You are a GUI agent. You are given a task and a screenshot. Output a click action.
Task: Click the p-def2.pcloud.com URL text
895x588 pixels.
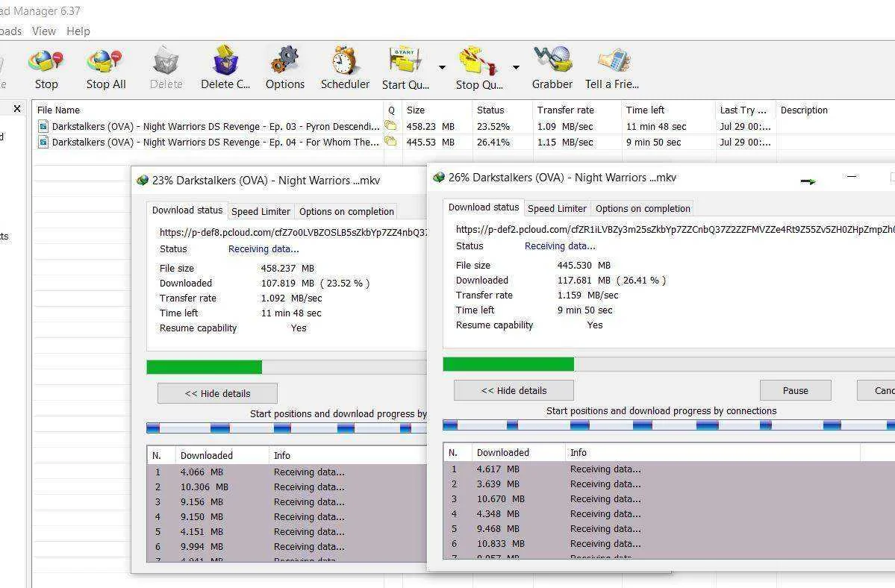tap(676, 229)
